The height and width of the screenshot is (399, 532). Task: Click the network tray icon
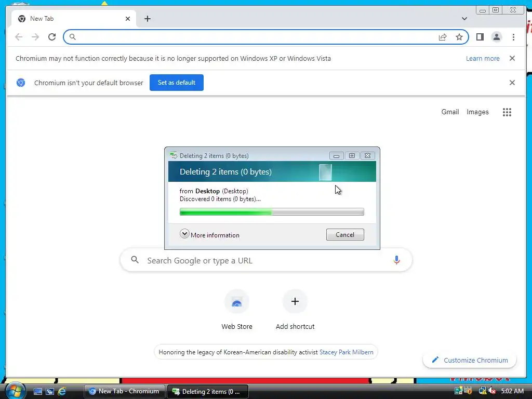tap(482, 391)
